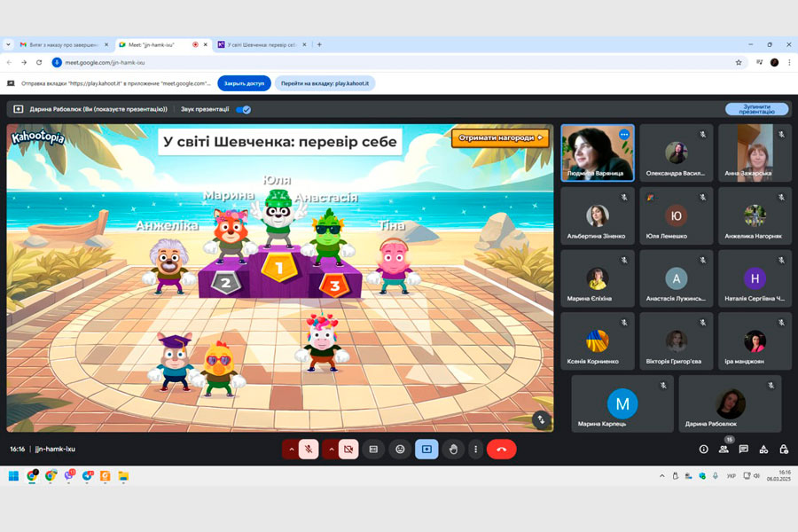Show the participants panel

(x=724, y=449)
